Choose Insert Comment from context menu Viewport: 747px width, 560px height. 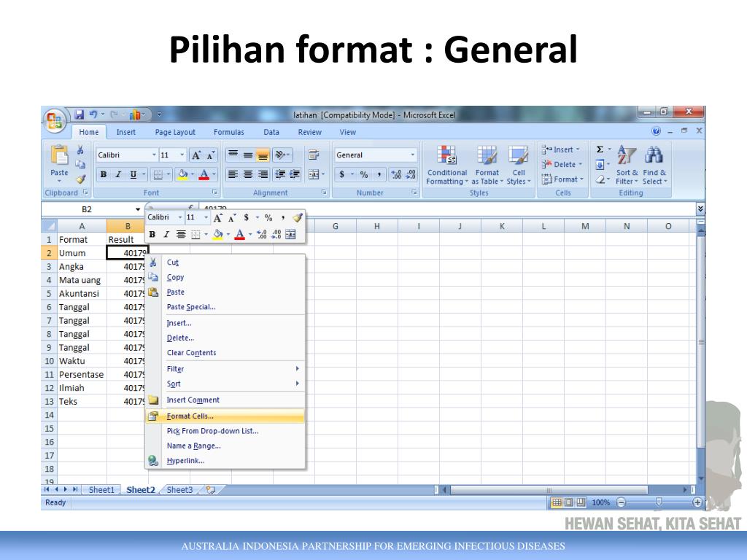click(x=225, y=400)
